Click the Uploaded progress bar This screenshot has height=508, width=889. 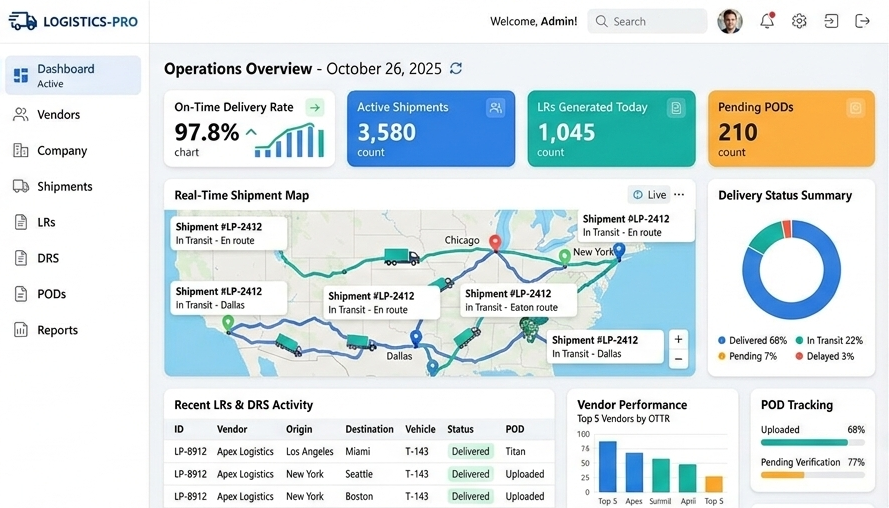(x=804, y=442)
